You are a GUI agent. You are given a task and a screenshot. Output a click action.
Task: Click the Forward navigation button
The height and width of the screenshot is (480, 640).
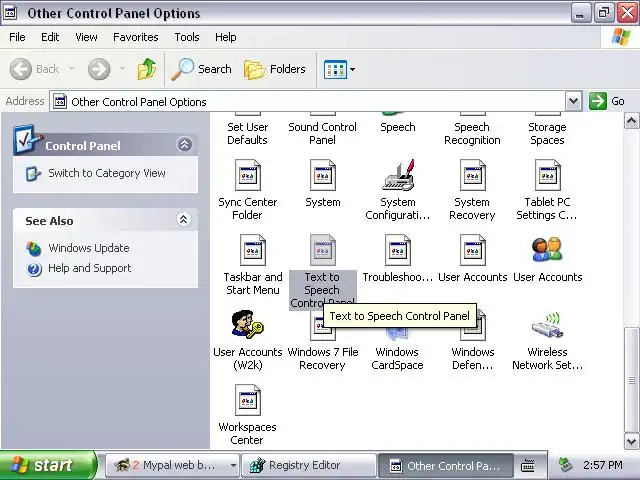(x=99, y=69)
